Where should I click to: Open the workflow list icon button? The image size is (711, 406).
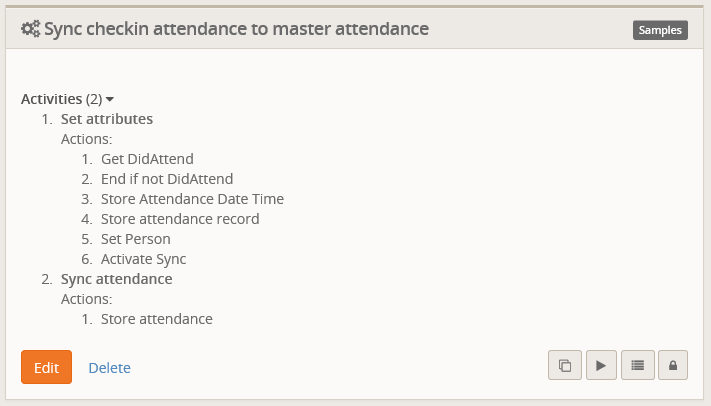638,365
